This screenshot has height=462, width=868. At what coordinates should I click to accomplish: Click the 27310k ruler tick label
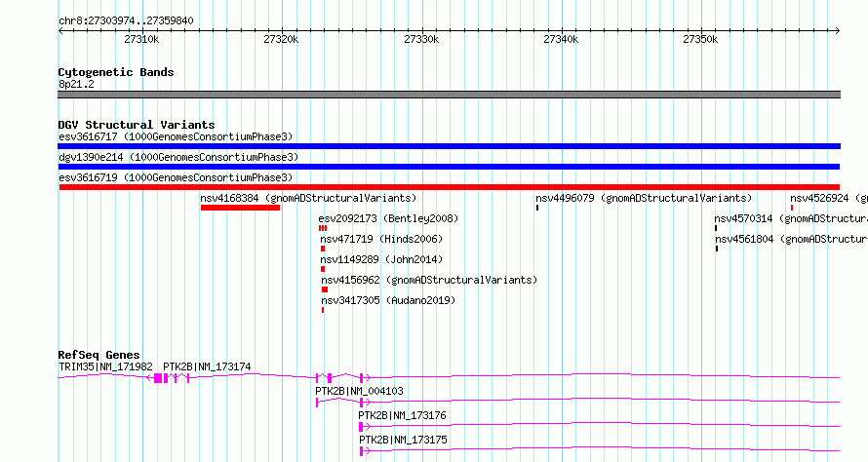coord(141,39)
